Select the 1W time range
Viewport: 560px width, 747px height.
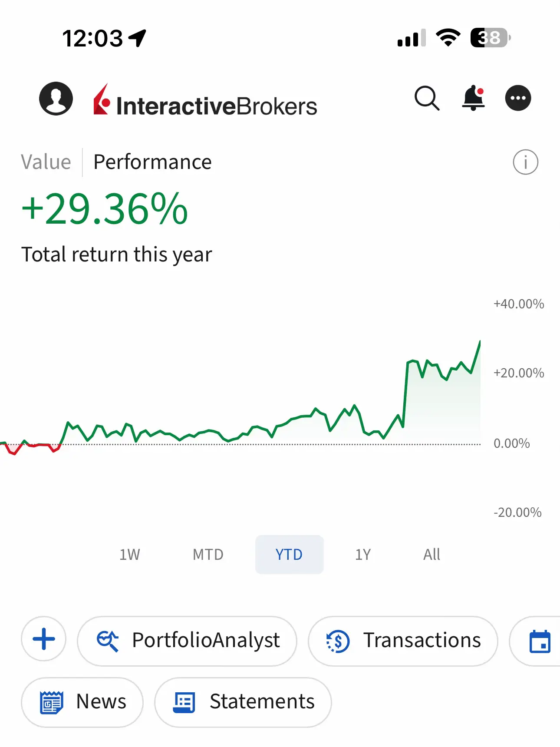point(130,555)
